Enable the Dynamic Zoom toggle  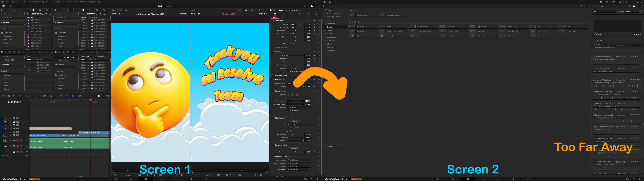pyautogui.click(x=273, y=76)
